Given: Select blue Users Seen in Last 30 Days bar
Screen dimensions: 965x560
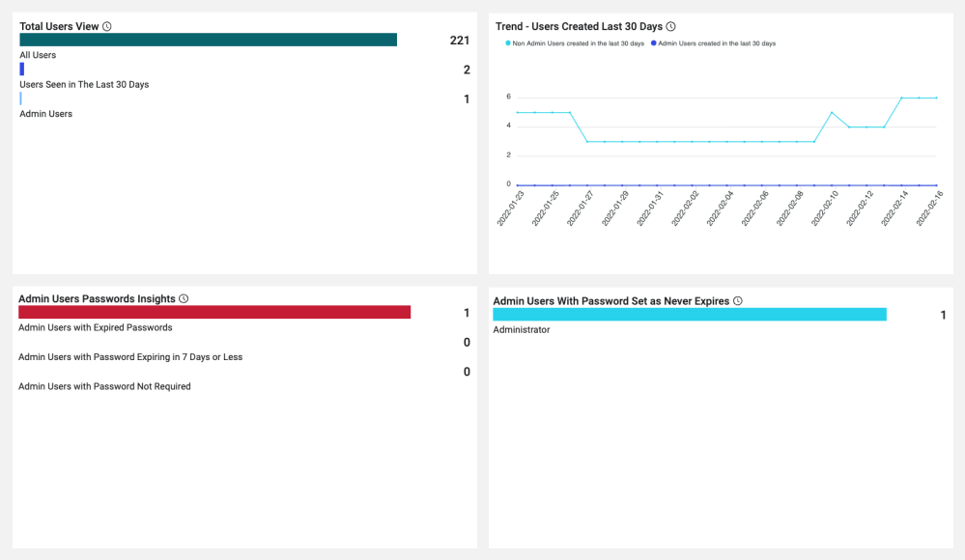Looking at the screenshot, I should tap(22, 69).
